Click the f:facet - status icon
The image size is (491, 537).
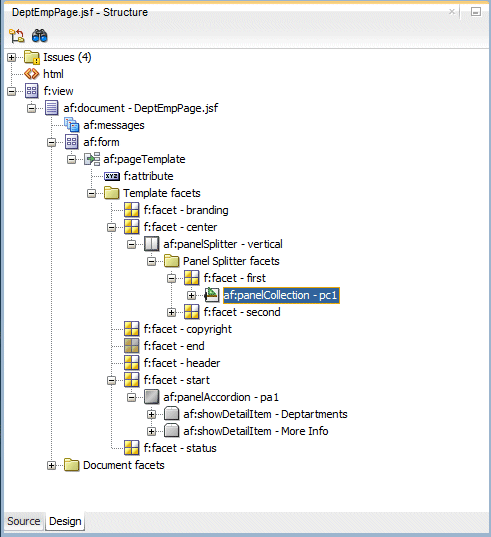click(x=131, y=448)
